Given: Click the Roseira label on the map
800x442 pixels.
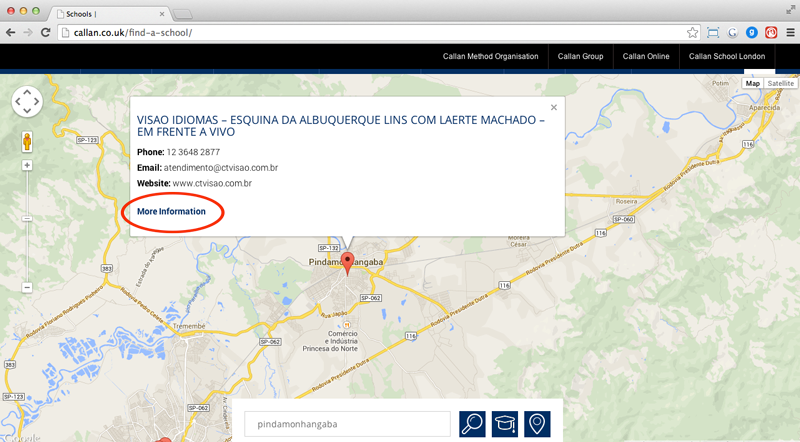Looking at the screenshot, I should [x=626, y=202].
